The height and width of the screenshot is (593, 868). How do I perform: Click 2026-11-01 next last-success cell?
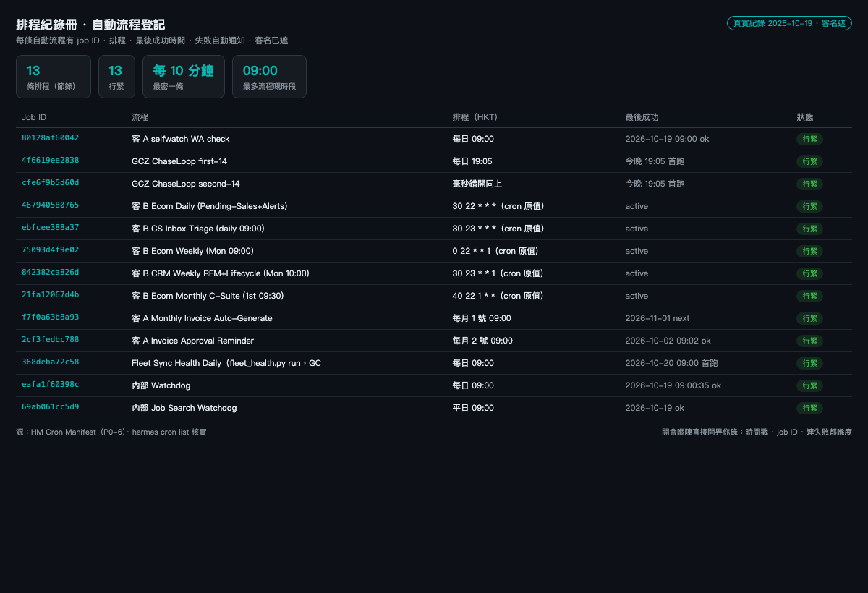point(658,318)
